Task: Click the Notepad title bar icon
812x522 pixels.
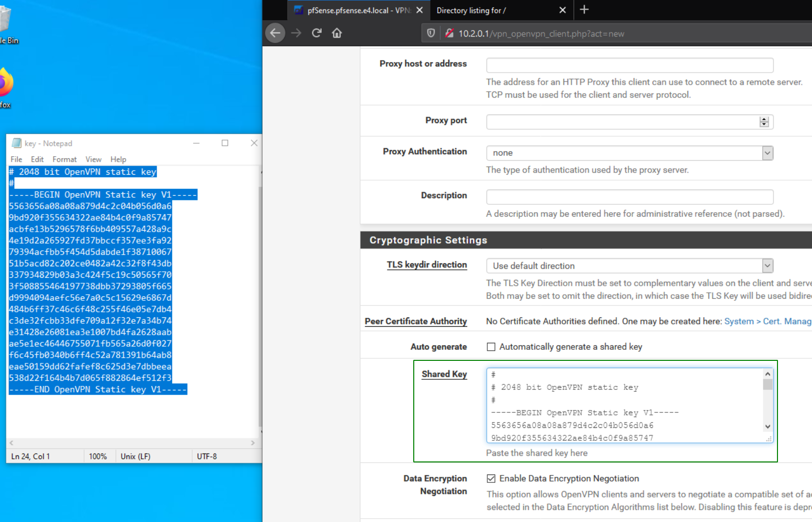Action: tap(17, 143)
